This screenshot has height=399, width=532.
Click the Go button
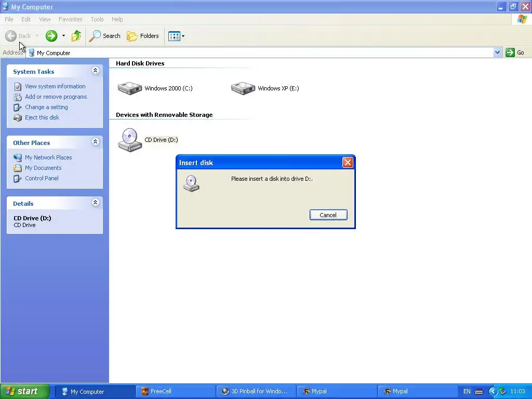coord(515,52)
